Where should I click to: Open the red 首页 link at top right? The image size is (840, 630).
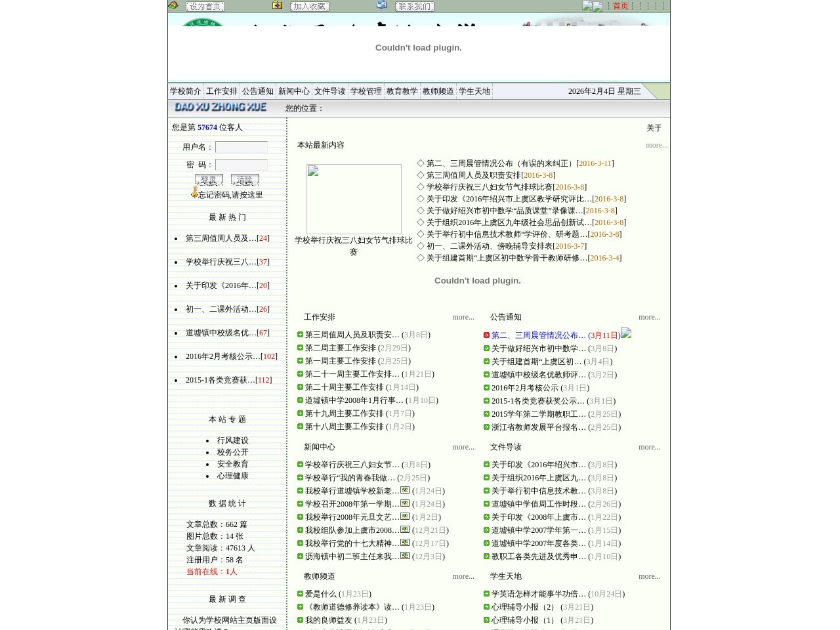[621, 6]
